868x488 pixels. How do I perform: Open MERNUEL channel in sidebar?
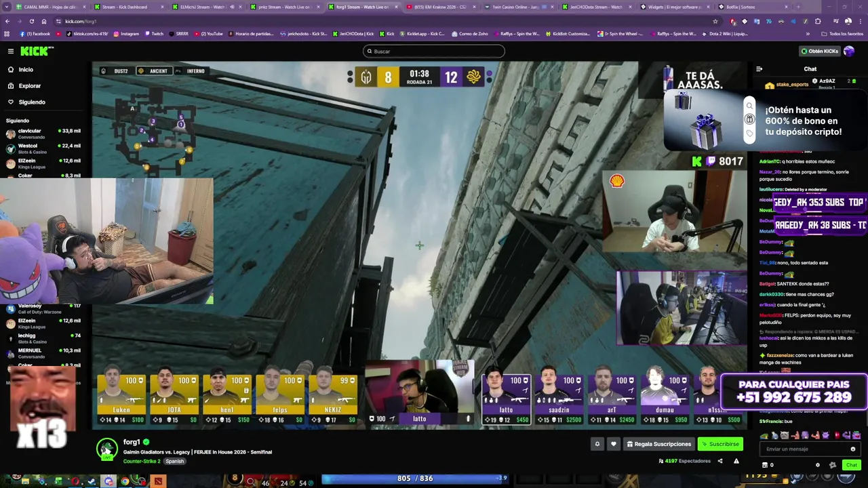coord(43,353)
